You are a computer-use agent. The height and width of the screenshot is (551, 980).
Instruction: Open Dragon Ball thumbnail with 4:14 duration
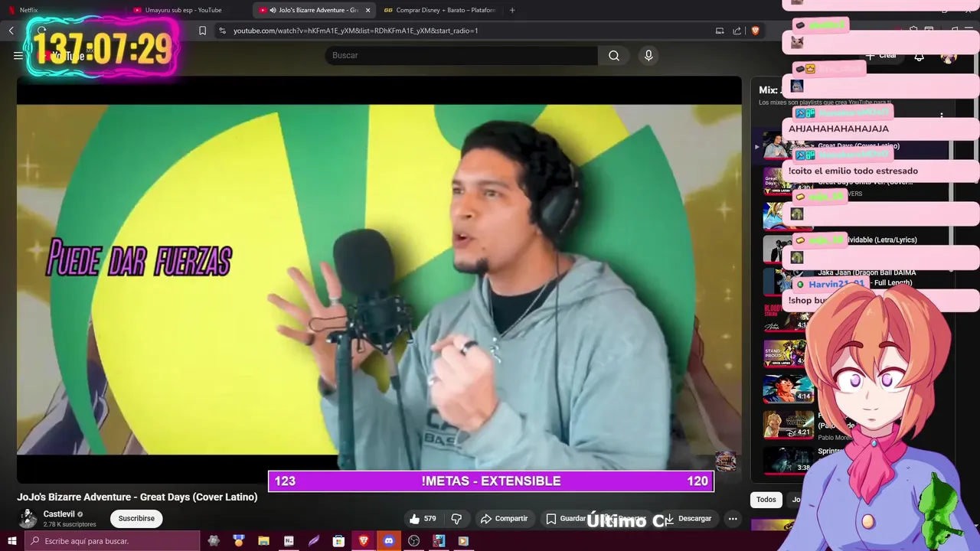pos(788,388)
